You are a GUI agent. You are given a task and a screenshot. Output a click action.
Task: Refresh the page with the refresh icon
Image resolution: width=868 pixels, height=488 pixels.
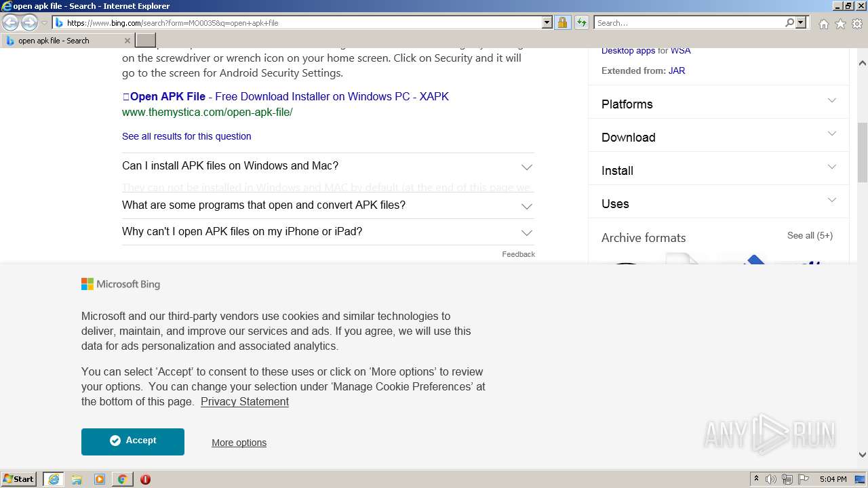[x=581, y=23]
